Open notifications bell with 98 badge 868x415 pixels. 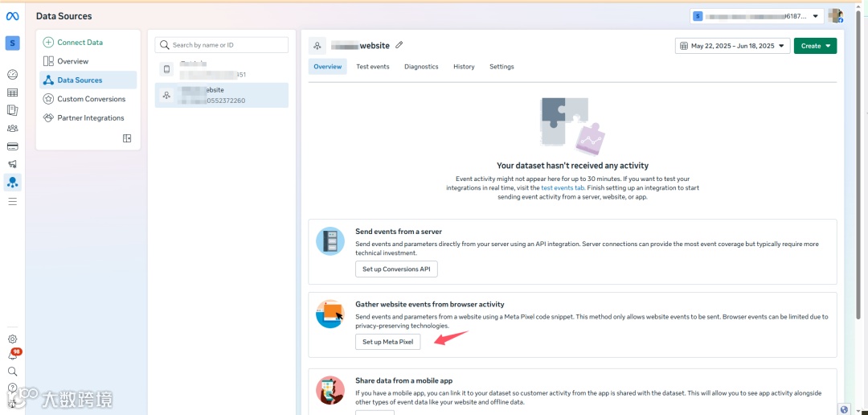coord(14,355)
